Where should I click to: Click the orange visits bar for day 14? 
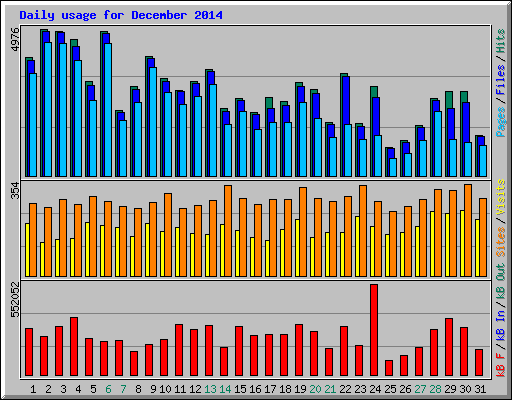228,231
